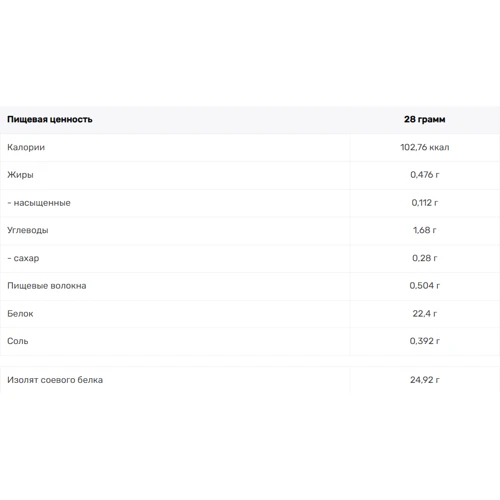Viewport: 500px width, 500px height.
Task: Click the 'Углеводы' row label
Action: (28, 230)
